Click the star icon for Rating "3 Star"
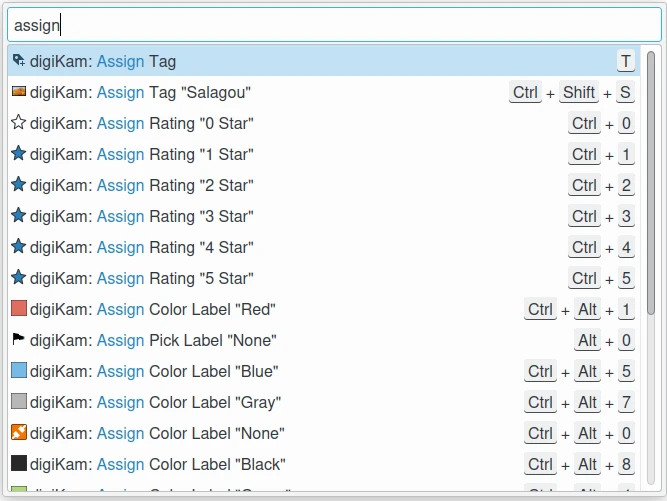 [18, 216]
